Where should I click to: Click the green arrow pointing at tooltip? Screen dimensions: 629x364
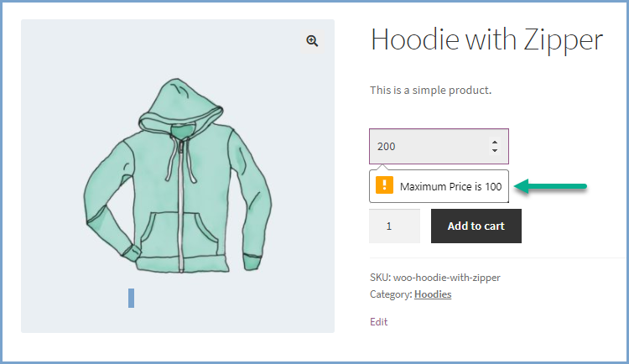pyautogui.click(x=550, y=186)
